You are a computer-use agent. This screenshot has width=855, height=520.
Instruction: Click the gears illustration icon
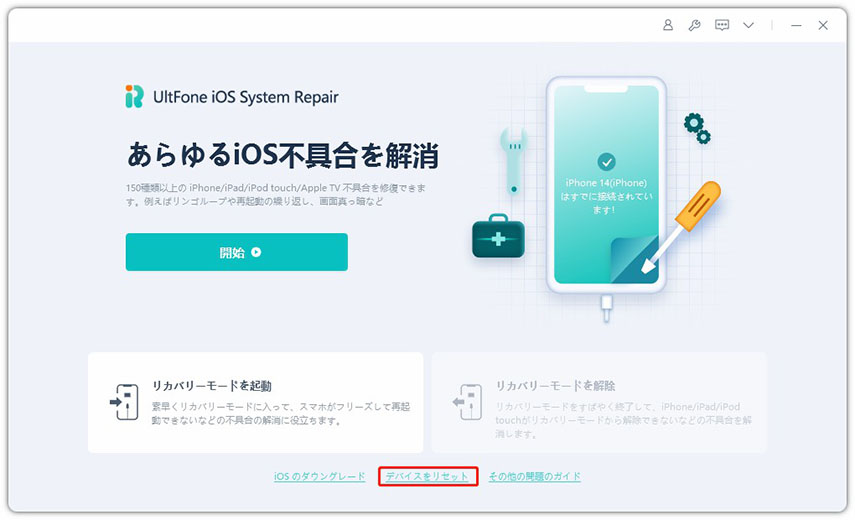point(697,129)
